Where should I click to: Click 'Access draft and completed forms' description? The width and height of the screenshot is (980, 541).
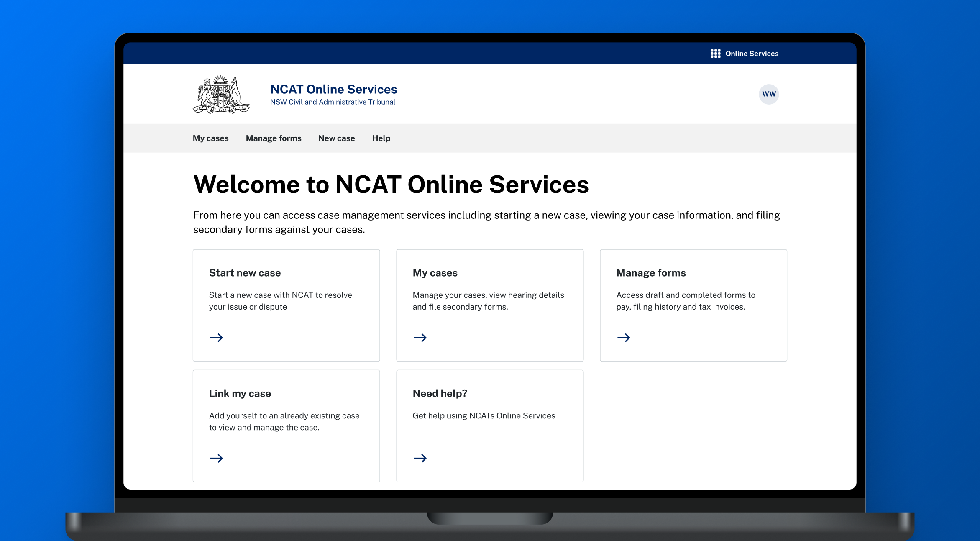coord(686,301)
